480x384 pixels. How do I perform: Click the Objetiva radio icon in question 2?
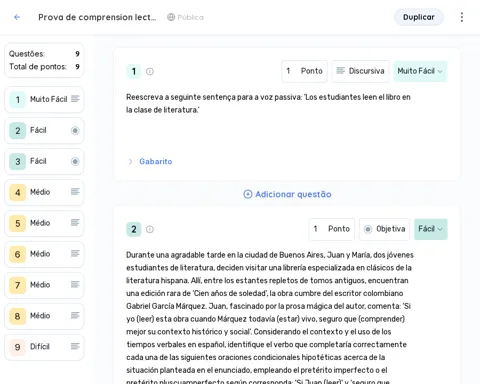tap(368, 229)
